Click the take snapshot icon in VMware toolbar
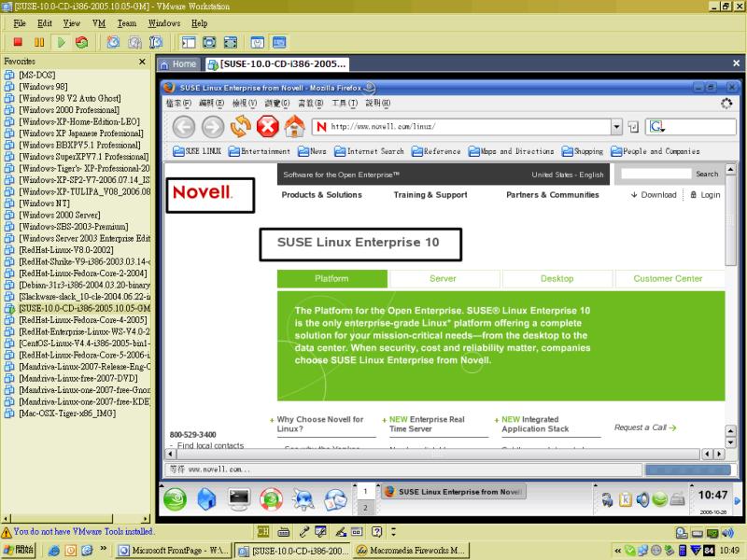This screenshot has height=560, width=747. pyautogui.click(x=113, y=42)
